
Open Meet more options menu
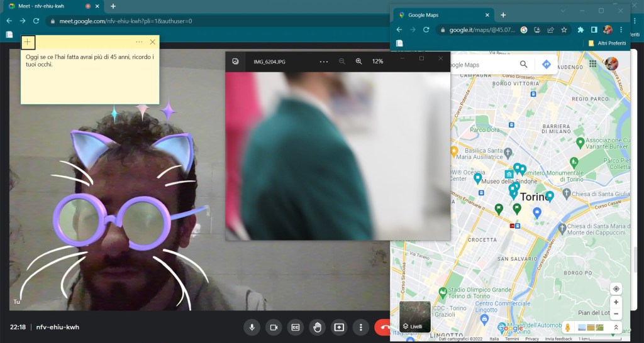click(x=360, y=327)
